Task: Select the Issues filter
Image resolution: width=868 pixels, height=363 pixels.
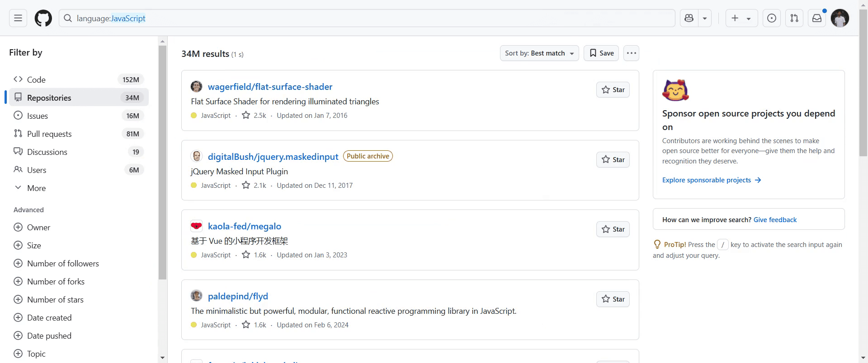Action: [x=79, y=116]
